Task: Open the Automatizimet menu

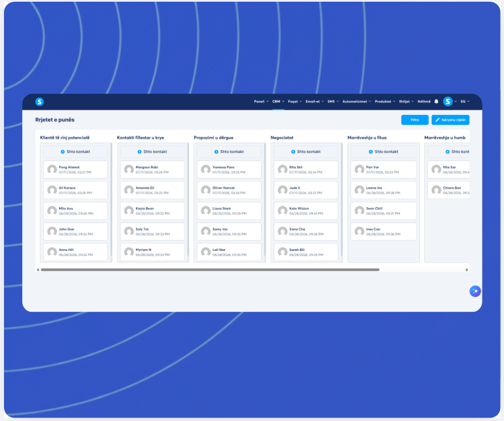Action: (x=357, y=102)
